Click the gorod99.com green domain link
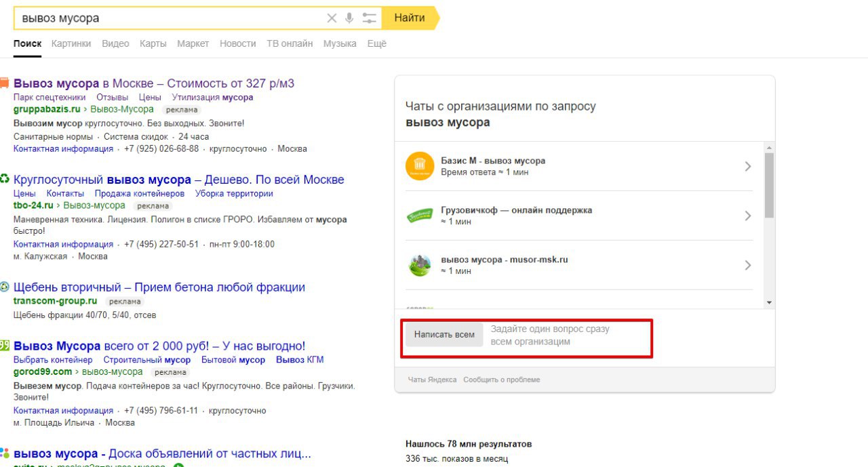Screen dimensions: 868x467 (x=43, y=372)
